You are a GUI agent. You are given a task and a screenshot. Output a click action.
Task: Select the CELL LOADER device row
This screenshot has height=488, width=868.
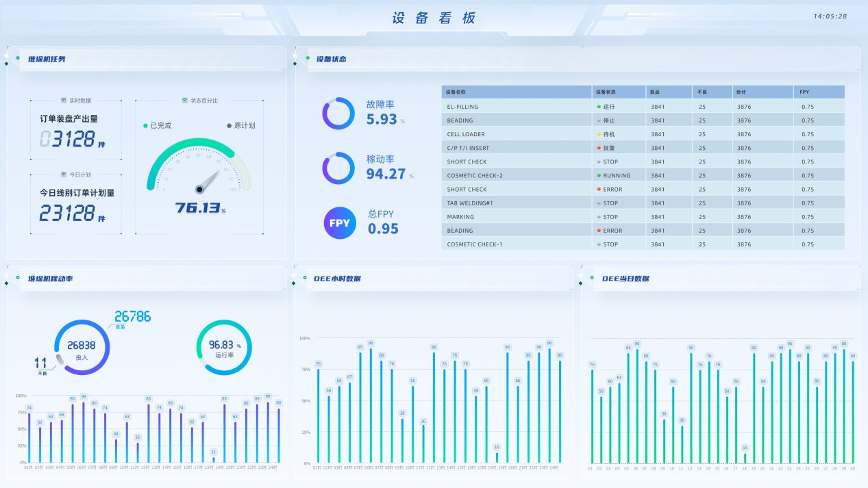[x=643, y=134]
